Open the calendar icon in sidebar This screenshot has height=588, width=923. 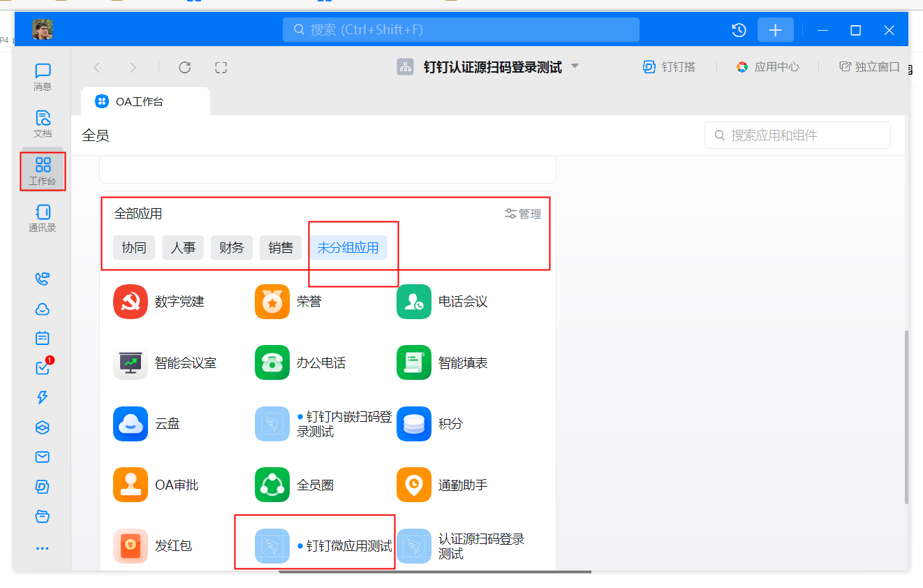click(x=43, y=339)
